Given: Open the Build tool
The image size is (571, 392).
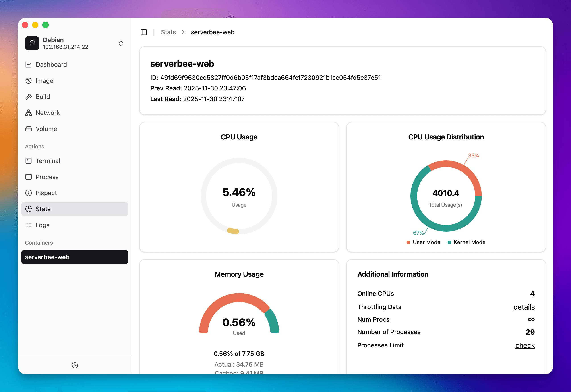Looking at the screenshot, I should [43, 96].
